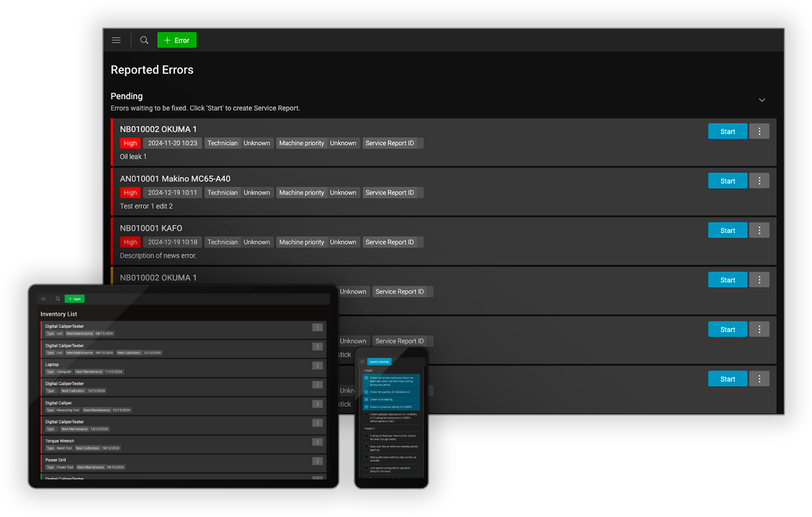Tick the 'Keep dust free' tool shank checkbox

pos(367,447)
